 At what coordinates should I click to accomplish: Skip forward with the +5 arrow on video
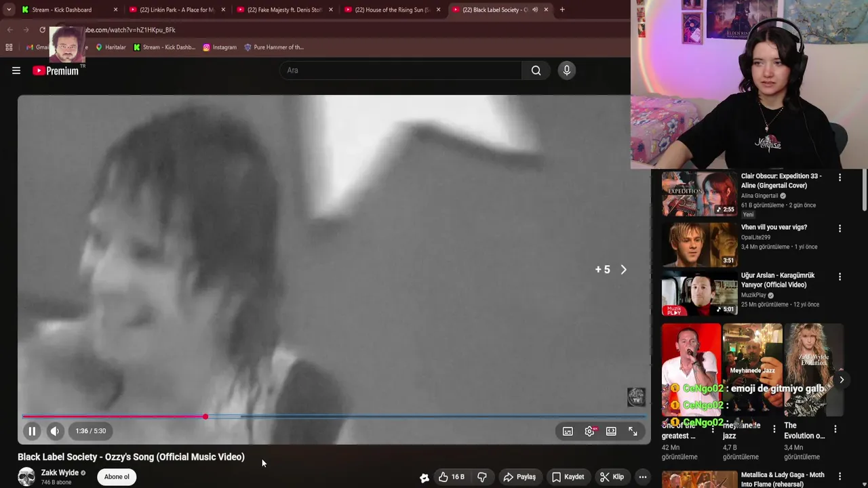click(x=623, y=270)
